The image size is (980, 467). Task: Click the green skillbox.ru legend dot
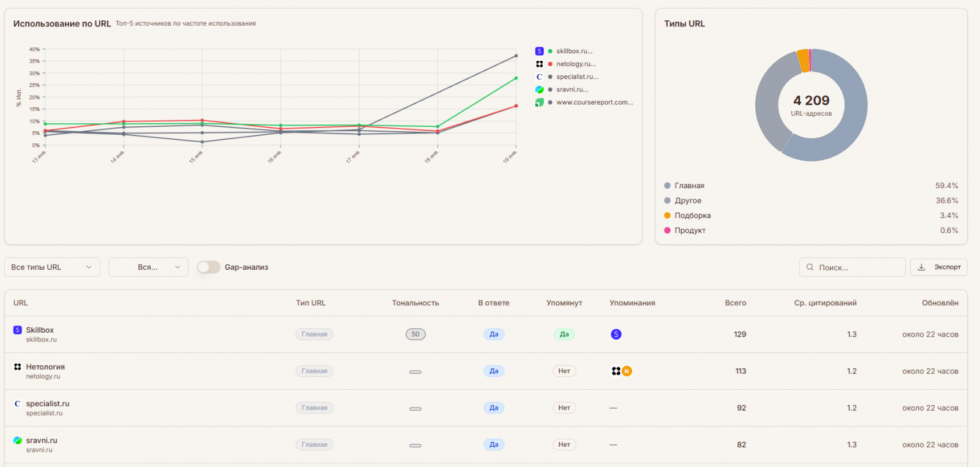point(550,51)
